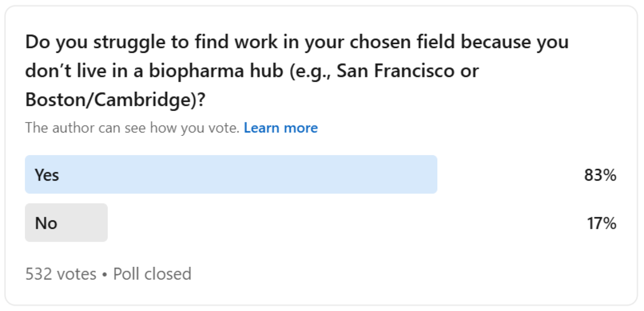Click the "Poll closed" status text
The image size is (644, 311).
(x=152, y=273)
